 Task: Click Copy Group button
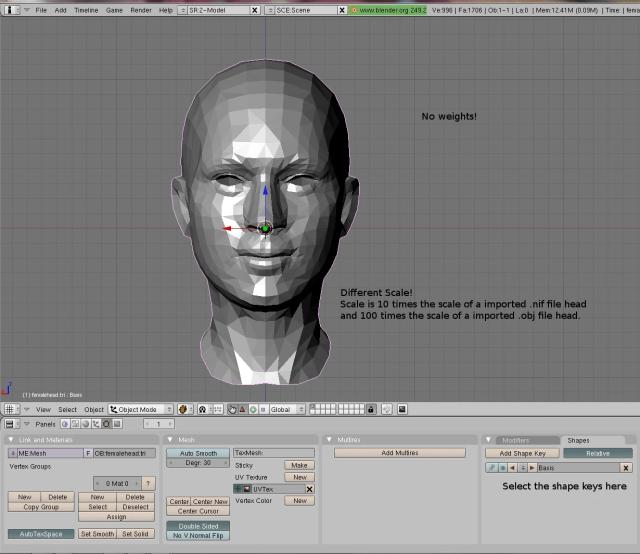click(41, 507)
